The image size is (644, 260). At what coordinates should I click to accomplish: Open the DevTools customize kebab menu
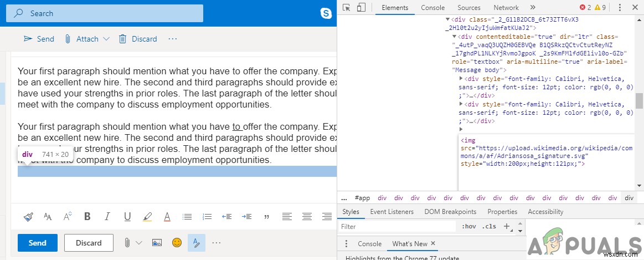tap(620, 7)
